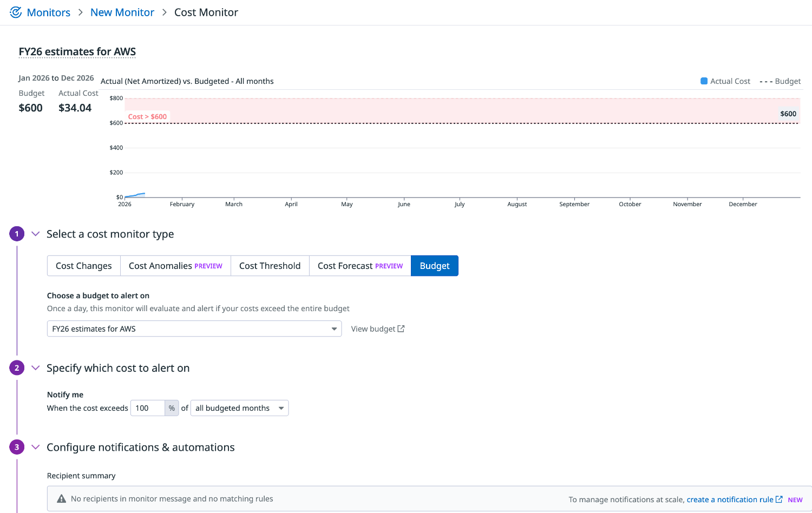Click the create a notification rule link

pyautogui.click(x=730, y=499)
